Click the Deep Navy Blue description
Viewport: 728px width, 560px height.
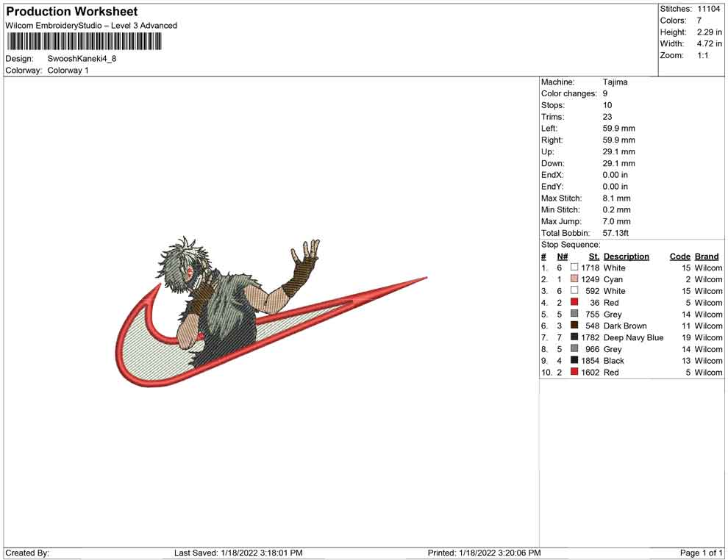pos(633,337)
